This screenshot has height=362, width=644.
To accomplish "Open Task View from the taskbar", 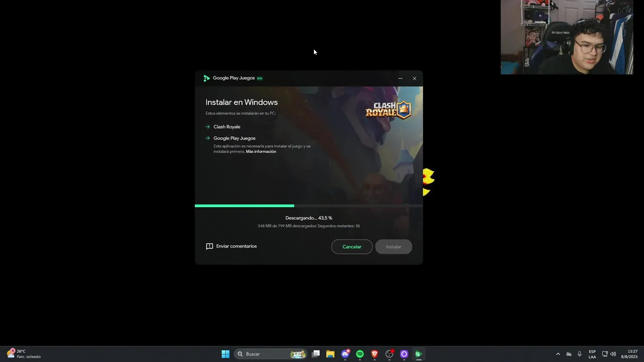I will [315, 354].
